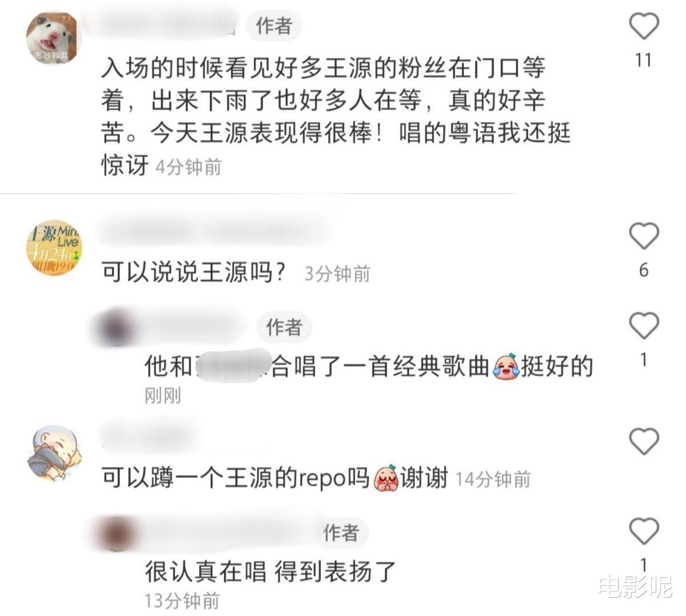The width and height of the screenshot is (686, 616).
Task: Click the 作者 badge above the 很认真在唱 reply
Action: (341, 532)
